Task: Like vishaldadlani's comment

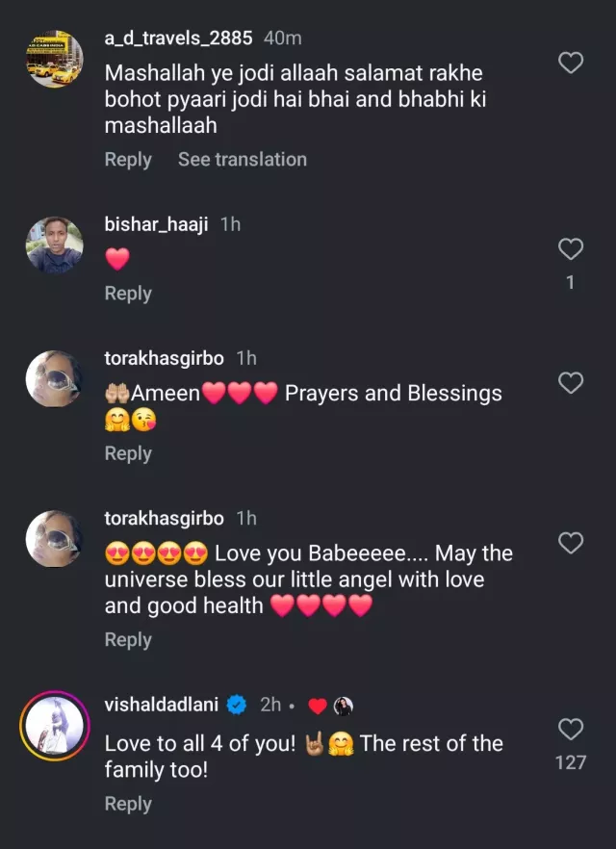Action: [572, 730]
